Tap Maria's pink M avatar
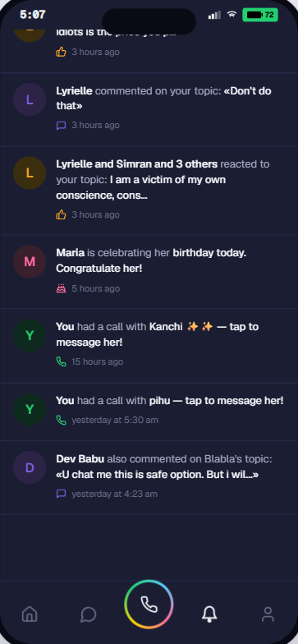 (30, 261)
